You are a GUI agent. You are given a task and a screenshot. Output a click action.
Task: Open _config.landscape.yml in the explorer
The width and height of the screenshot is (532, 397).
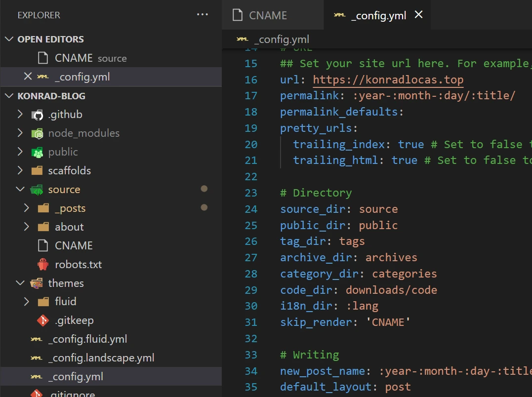coord(101,358)
